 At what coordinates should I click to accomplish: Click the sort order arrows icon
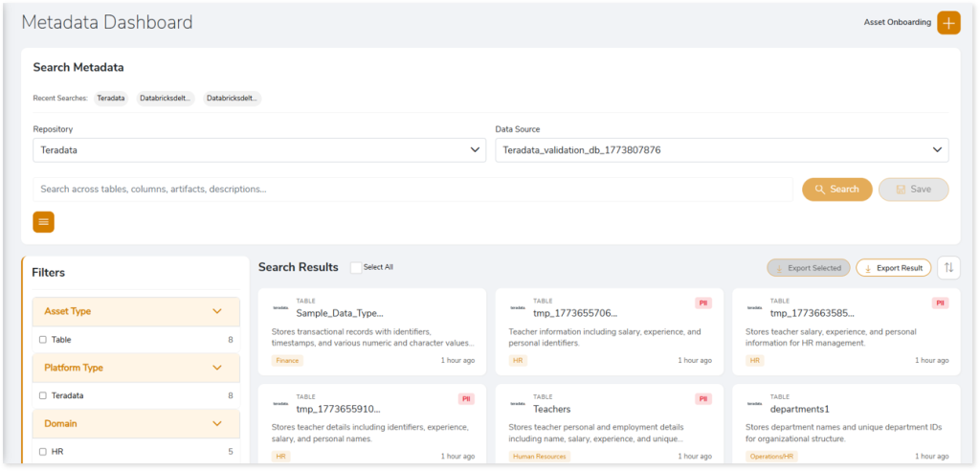click(948, 268)
